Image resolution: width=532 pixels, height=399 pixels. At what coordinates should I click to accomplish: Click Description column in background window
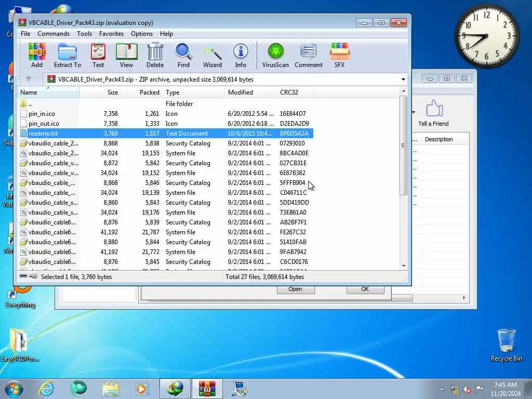(438, 139)
